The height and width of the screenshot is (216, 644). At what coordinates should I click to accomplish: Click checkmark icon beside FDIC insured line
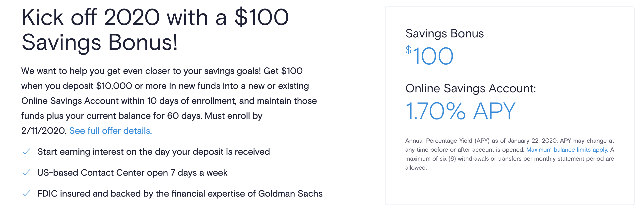pyautogui.click(x=26, y=194)
